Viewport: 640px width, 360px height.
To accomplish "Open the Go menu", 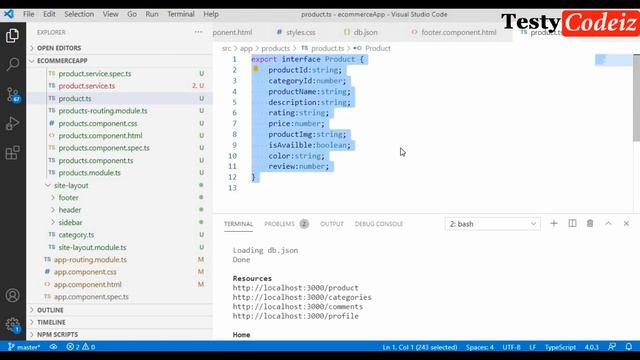I will (x=132, y=14).
